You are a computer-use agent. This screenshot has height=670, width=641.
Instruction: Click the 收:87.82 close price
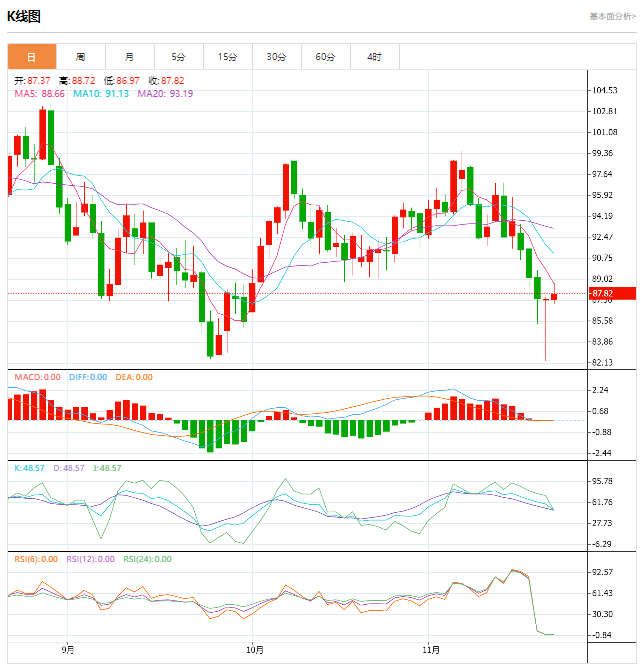[x=166, y=81]
